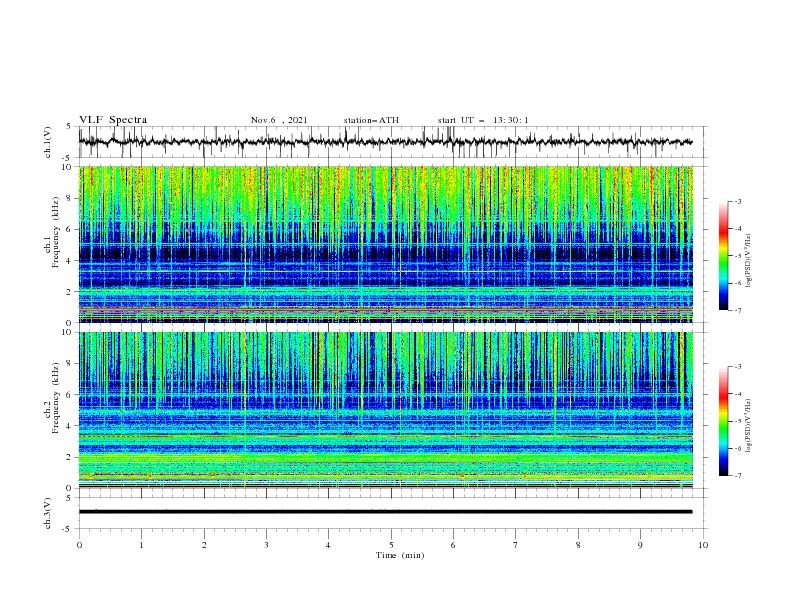This screenshot has width=792, height=612.
Task: Select the "start UT = 13:30:1" text
Action: (x=483, y=120)
